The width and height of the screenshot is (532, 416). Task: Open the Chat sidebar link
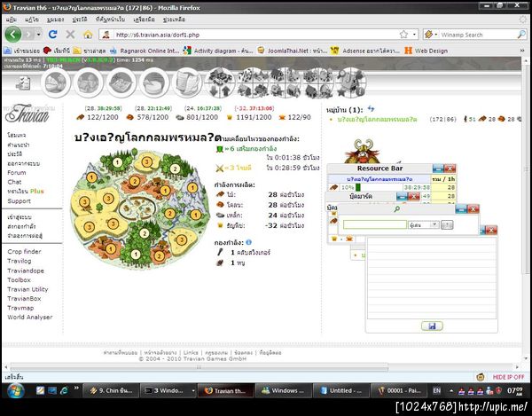14,182
